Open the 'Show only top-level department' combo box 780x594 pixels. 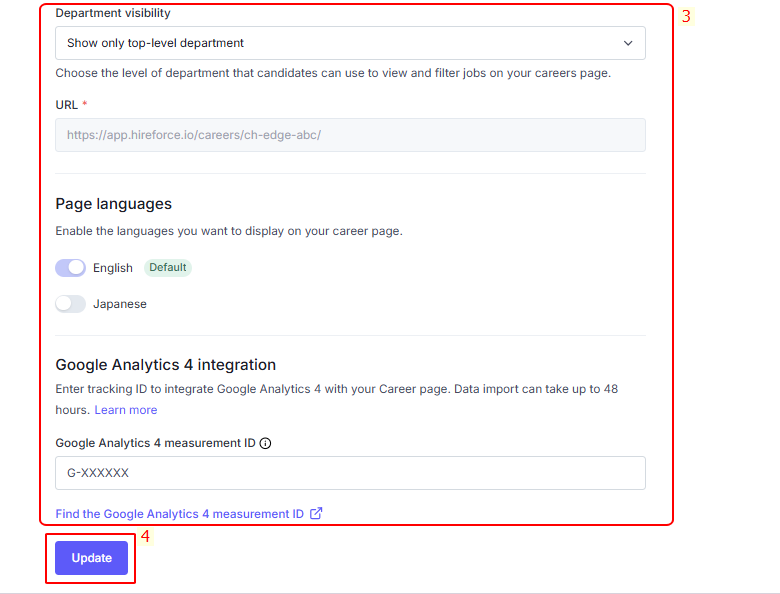[x=350, y=43]
